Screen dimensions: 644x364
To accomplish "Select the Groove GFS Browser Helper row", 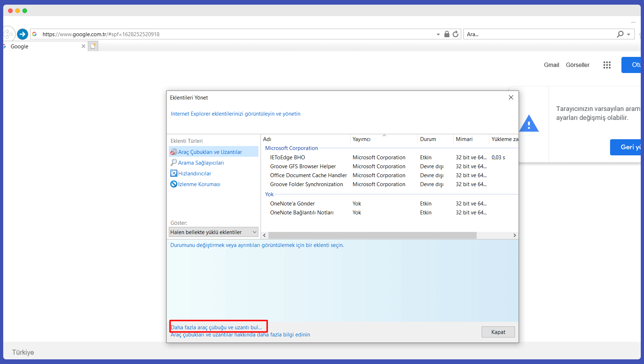I will (390, 166).
